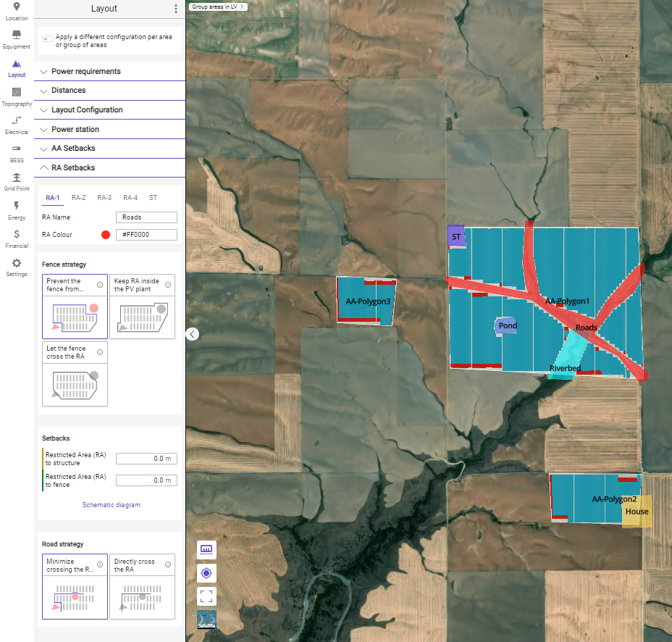The height and width of the screenshot is (642, 672).
Task: Expand the Distances section
Action: point(110,91)
